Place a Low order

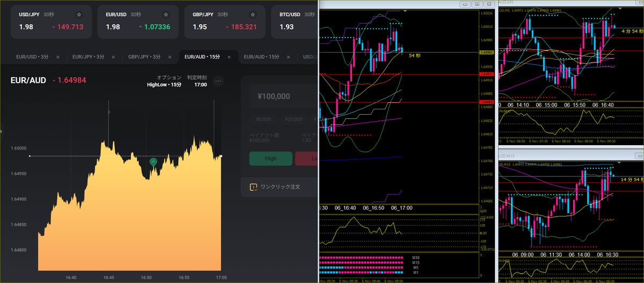(307, 159)
